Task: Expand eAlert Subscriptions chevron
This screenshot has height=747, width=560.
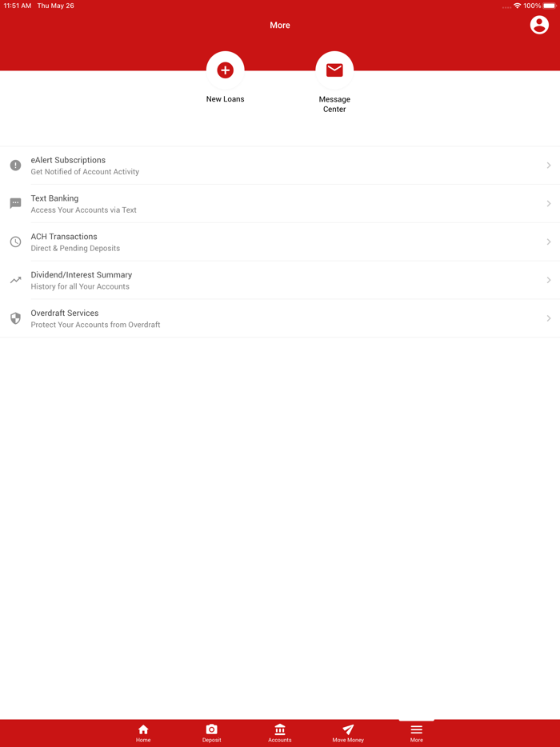Action: pos(549,166)
